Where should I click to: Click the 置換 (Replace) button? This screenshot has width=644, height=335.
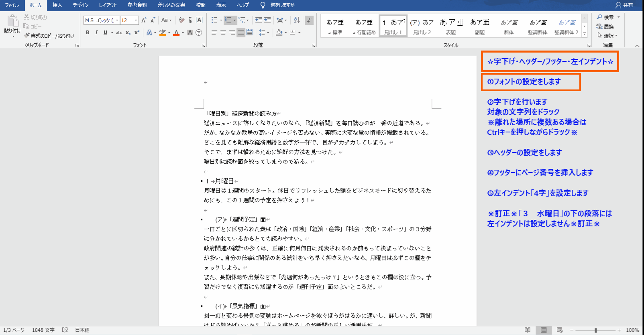pos(605,26)
